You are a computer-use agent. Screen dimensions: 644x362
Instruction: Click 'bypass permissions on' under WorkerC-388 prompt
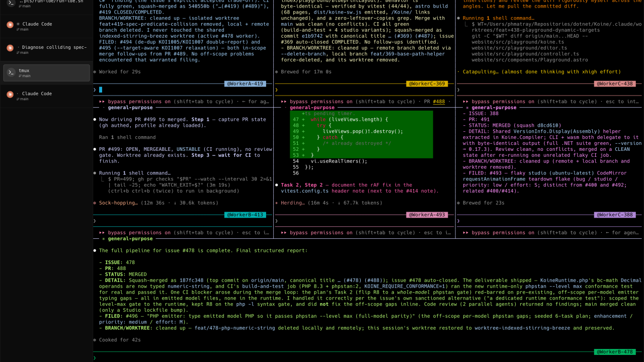click(x=503, y=233)
